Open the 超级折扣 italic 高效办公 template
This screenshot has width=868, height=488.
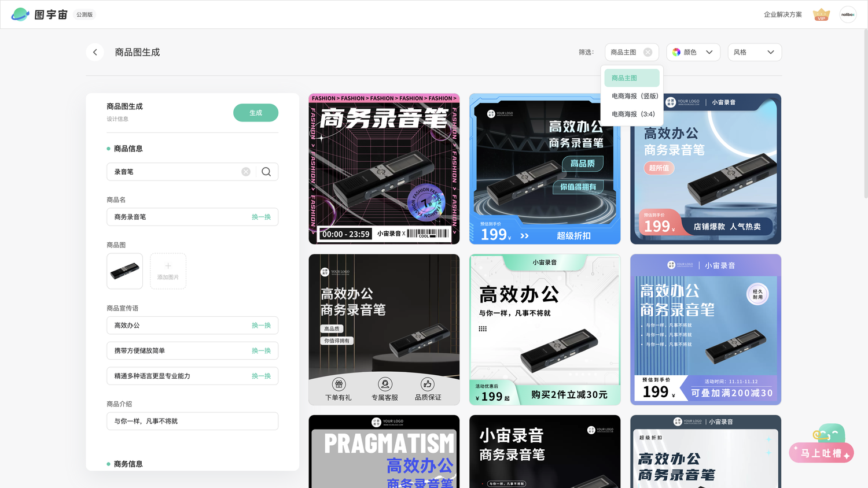tap(705, 452)
